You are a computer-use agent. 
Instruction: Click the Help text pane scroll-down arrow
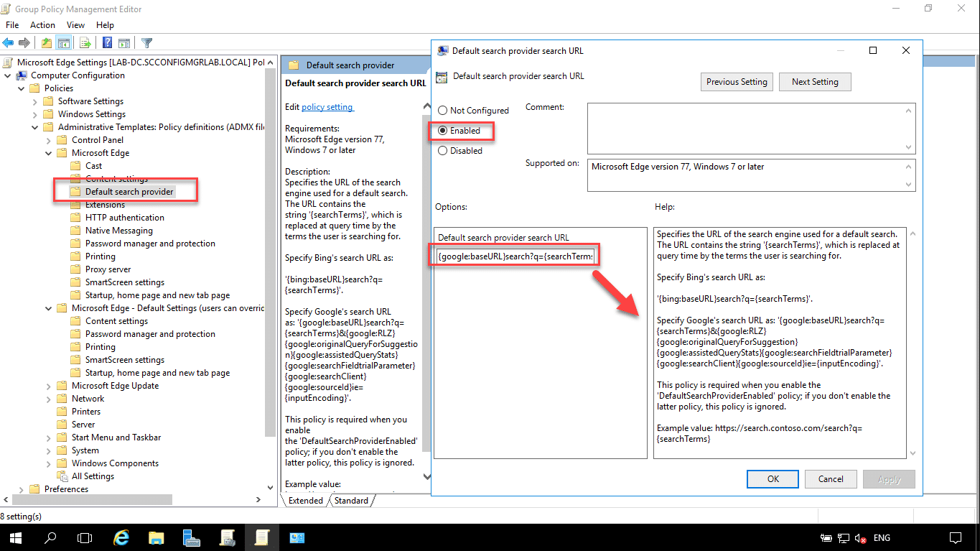click(x=913, y=453)
